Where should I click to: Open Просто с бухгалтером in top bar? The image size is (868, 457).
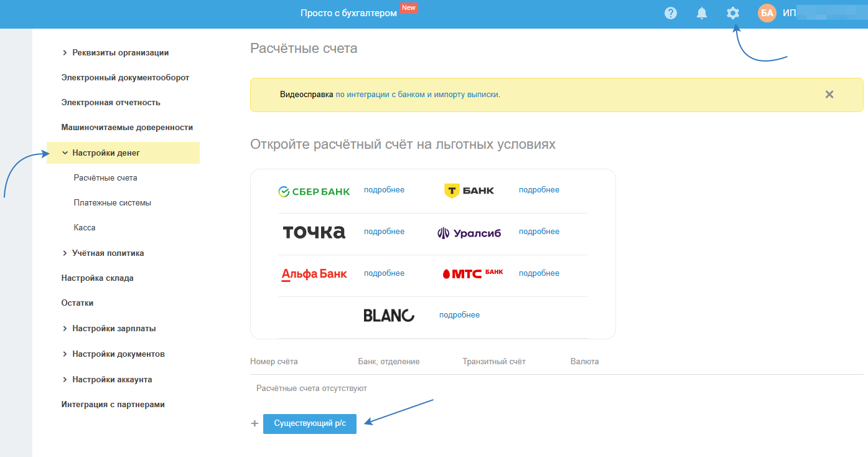348,13
